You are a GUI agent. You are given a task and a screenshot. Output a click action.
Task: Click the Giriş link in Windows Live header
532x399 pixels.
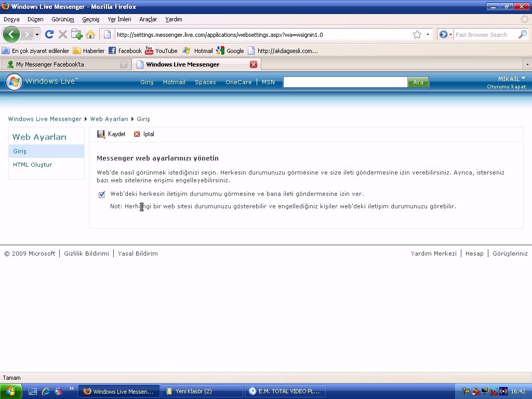pos(147,82)
